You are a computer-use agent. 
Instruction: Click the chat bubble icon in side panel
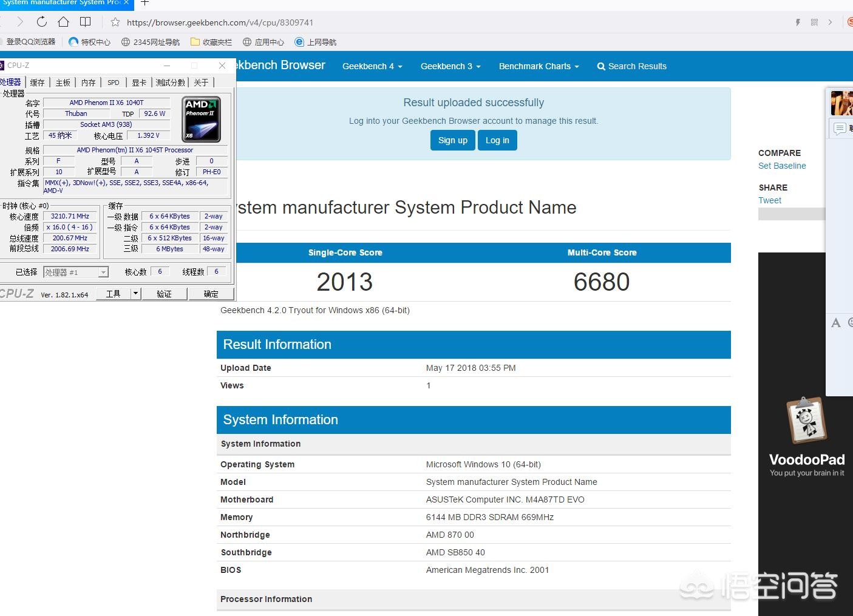click(x=840, y=129)
